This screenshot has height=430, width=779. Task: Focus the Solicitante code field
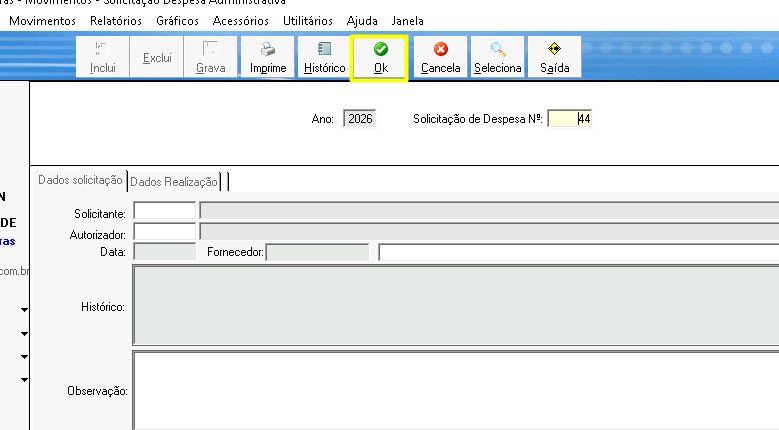[x=164, y=210]
